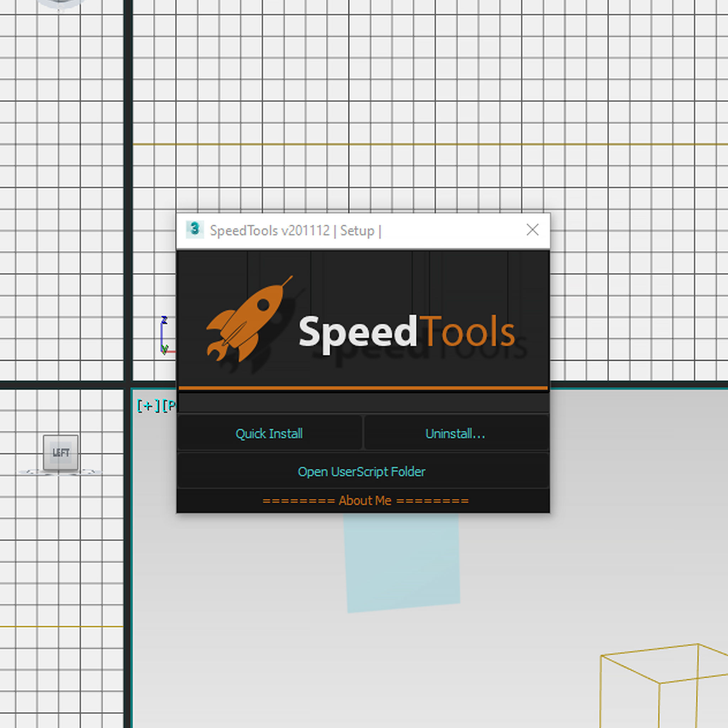The width and height of the screenshot is (728, 728).
Task: Select the light blue plane object
Action: click(403, 563)
